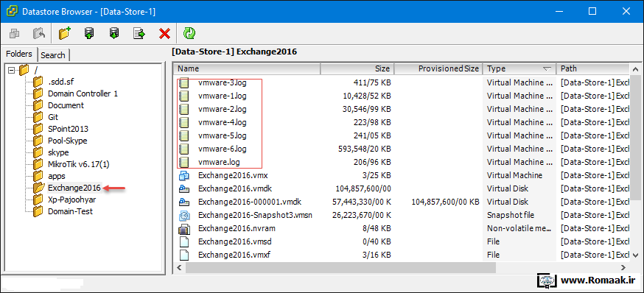Viewport: 644px width, 293px height.
Task: Switch to the Folders tab
Action: [x=19, y=54]
